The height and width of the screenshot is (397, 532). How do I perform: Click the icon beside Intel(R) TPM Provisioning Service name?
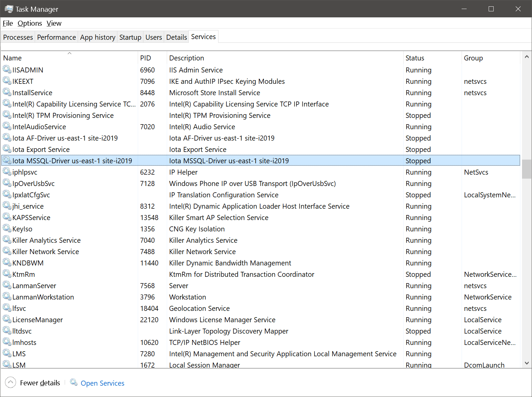tap(7, 115)
